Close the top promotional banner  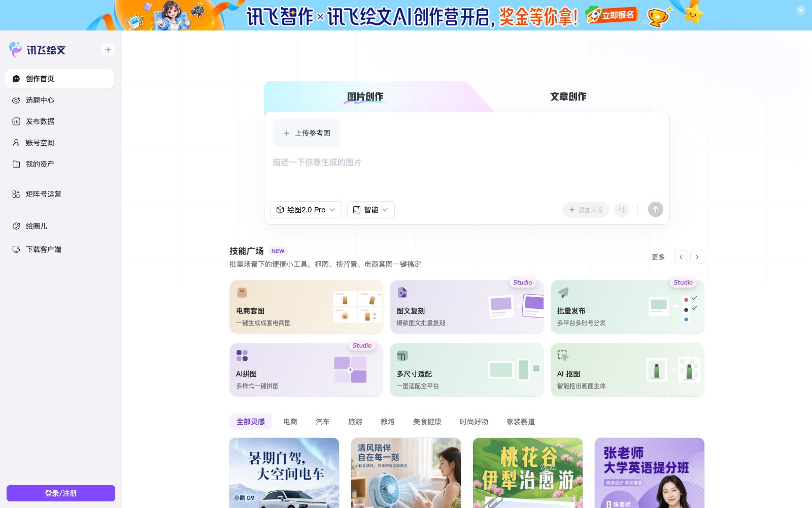801,10
